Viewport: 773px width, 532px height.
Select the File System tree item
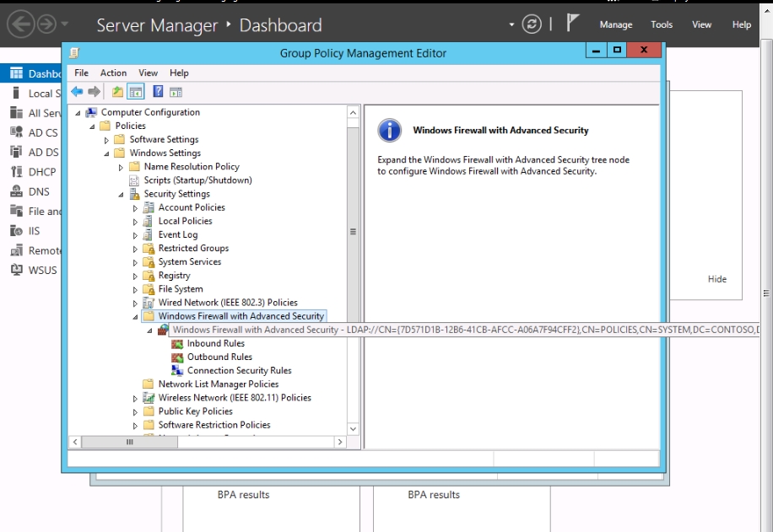181,288
